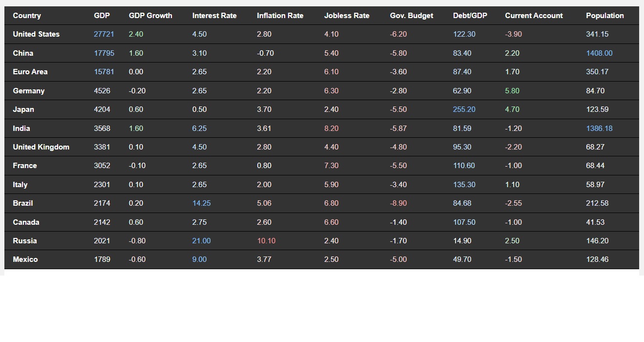Click Russia interest rate 21.00

201,241
